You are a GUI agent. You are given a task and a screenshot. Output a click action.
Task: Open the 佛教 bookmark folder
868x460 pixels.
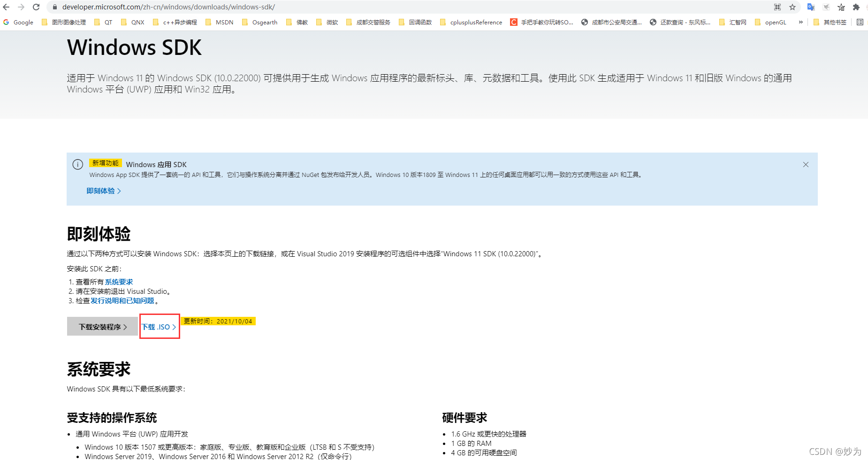click(297, 22)
